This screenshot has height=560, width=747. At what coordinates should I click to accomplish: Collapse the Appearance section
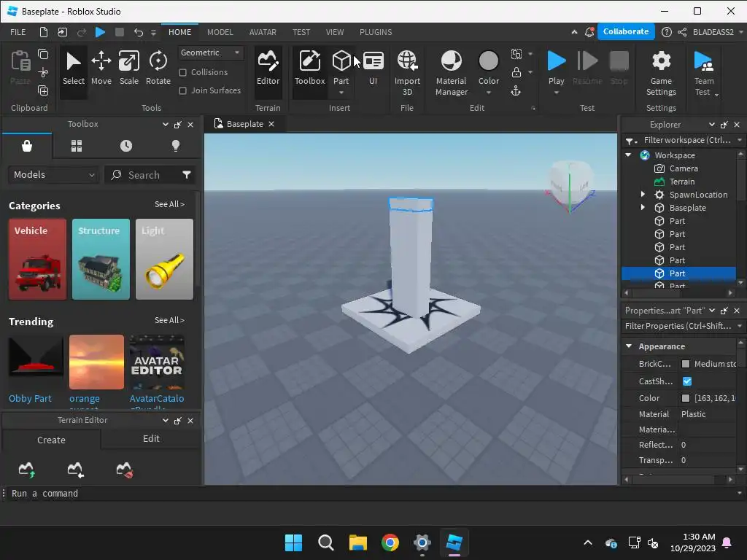(x=629, y=346)
